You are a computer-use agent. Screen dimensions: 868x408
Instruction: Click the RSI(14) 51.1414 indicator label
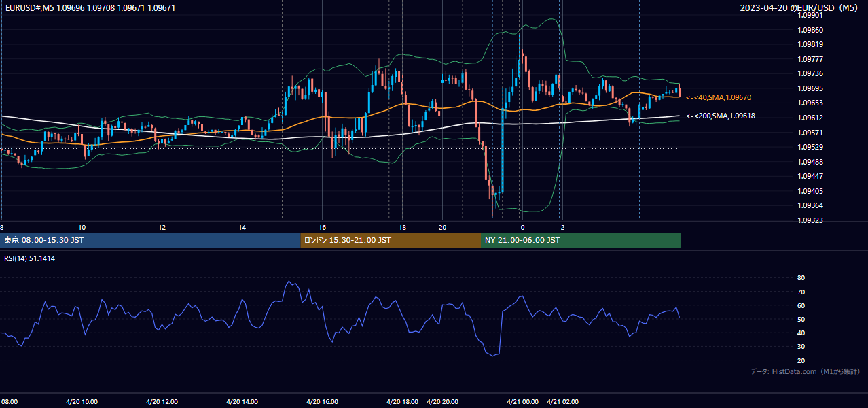click(30, 258)
